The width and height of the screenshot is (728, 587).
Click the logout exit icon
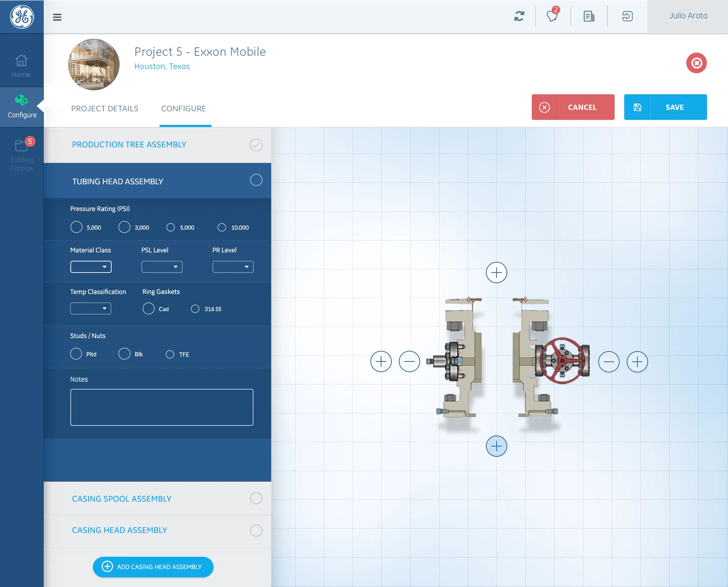click(627, 16)
